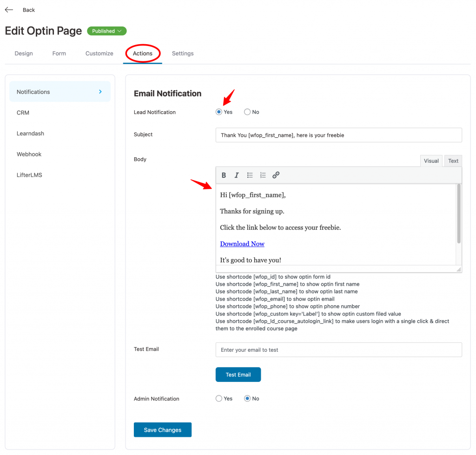Insert a bulleted list in the body
This screenshot has width=476, height=455.
click(250, 175)
